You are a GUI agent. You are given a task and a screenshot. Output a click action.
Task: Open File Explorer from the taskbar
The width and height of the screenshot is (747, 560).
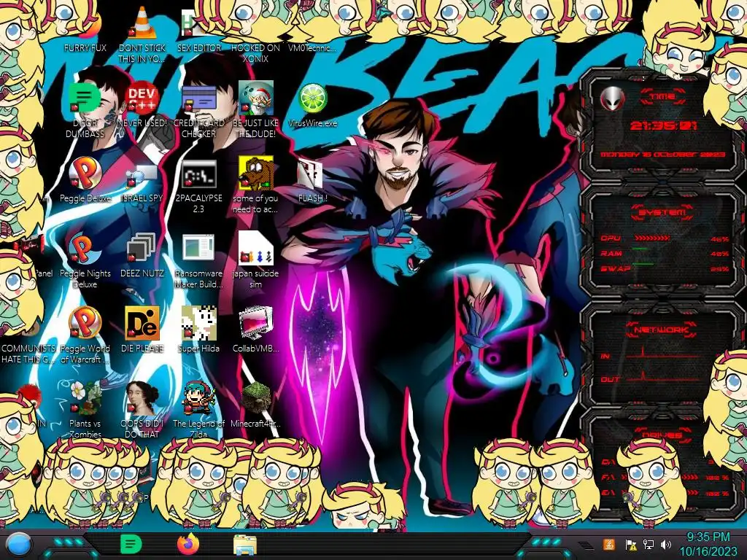click(245, 544)
